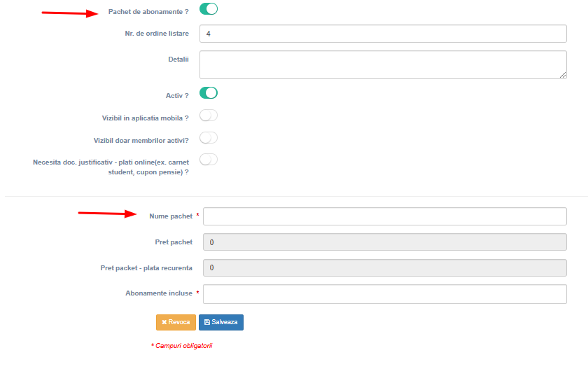Cancel with the Revoca button

(x=176, y=322)
